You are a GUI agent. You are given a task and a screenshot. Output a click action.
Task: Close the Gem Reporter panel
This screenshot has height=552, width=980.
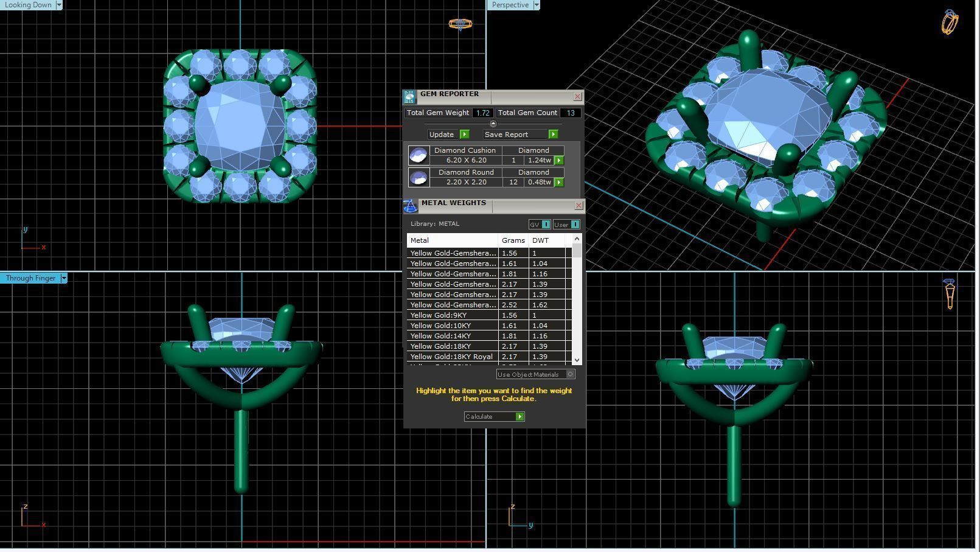(x=577, y=96)
